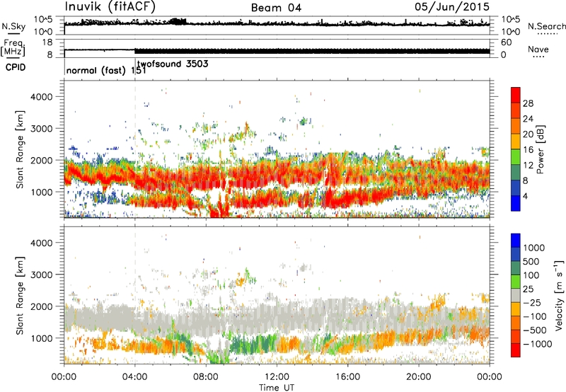Click the left 10^5 noise axis tick
The height and width of the screenshot is (392, 566).
[x=43, y=19]
